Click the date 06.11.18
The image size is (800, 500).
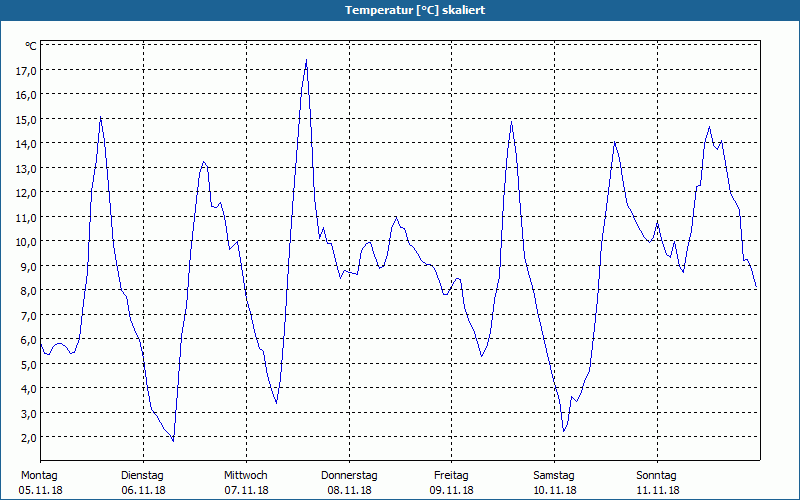[143, 490]
